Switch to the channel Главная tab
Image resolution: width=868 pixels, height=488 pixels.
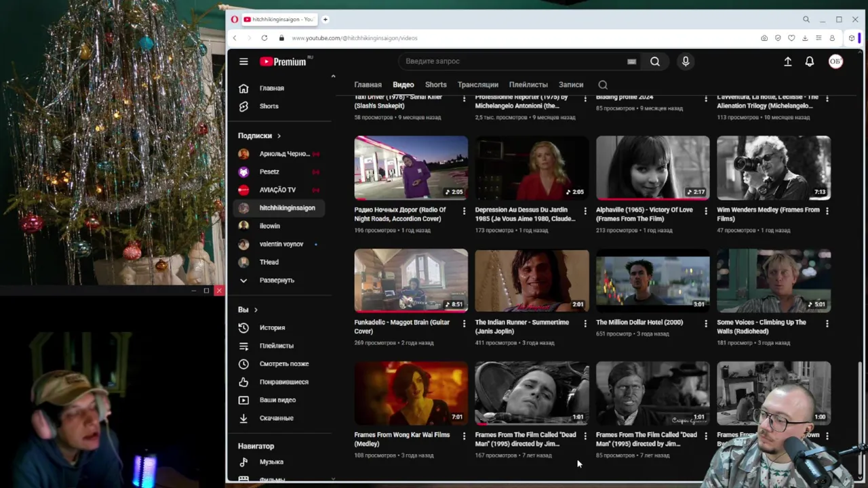(368, 85)
